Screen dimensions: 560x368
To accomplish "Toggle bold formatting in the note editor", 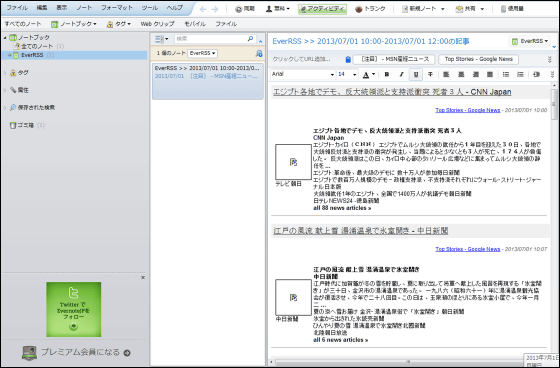I will click(x=386, y=74).
